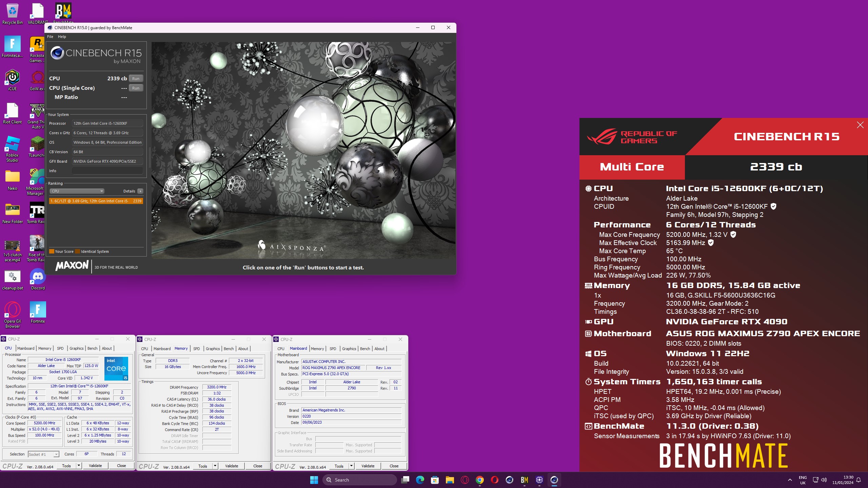Open the Ranking CPU dropdown
This screenshot has height=488, width=868.
tap(77, 191)
